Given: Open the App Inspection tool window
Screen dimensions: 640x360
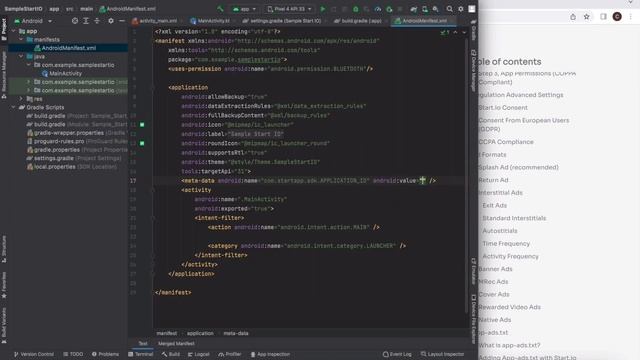Looking at the screenshot, I should pyautogui.click(x=270, y=354).
